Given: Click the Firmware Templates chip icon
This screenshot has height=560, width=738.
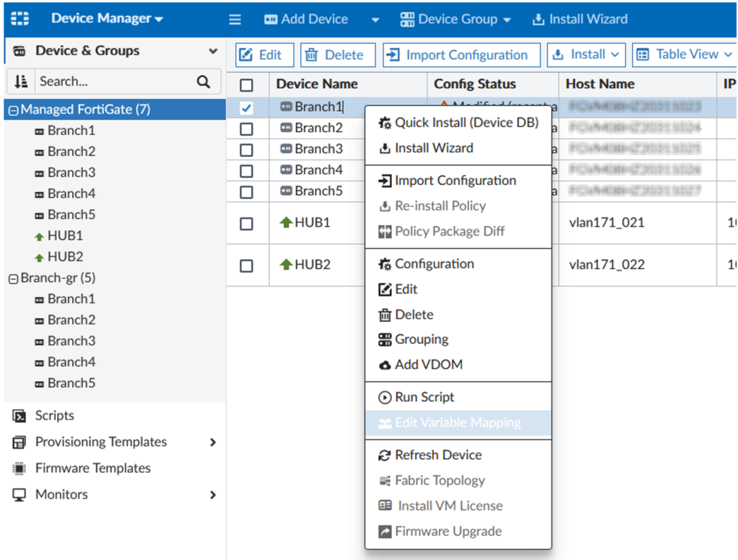Looking at the screenshot, I should coord(19,468).
